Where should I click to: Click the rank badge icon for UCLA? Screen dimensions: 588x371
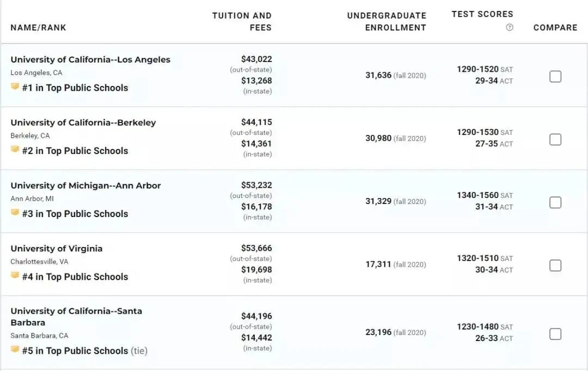pos(15,87)
